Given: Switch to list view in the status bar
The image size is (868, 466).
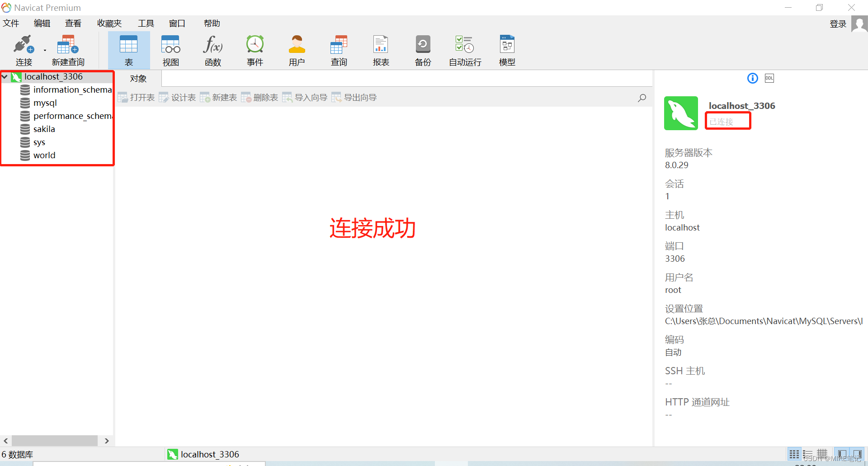Looking at the screenshot, I should [x=808, y=454].
